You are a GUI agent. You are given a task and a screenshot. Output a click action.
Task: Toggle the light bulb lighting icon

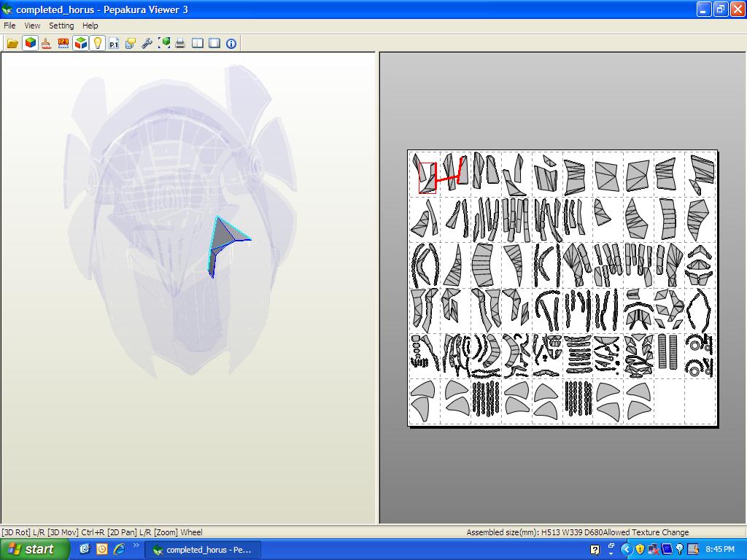point(97,43)
